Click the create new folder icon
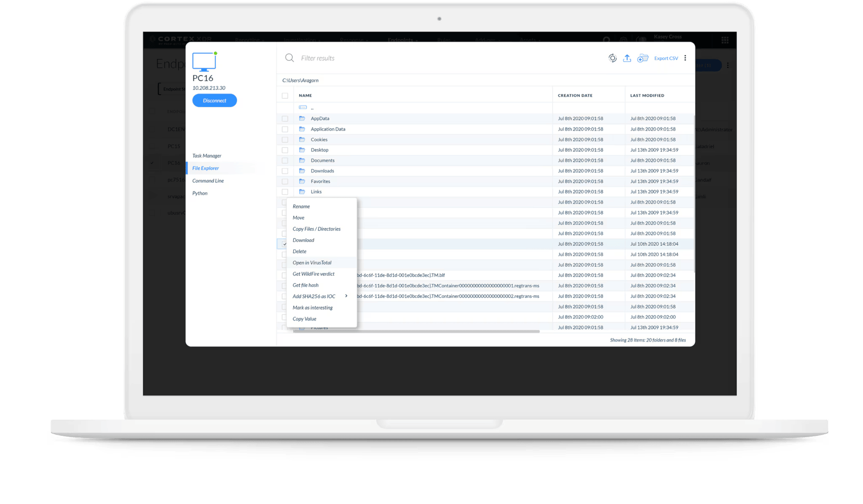The width and height of the screenshot is (863, 504). click(x=642, y=58)
